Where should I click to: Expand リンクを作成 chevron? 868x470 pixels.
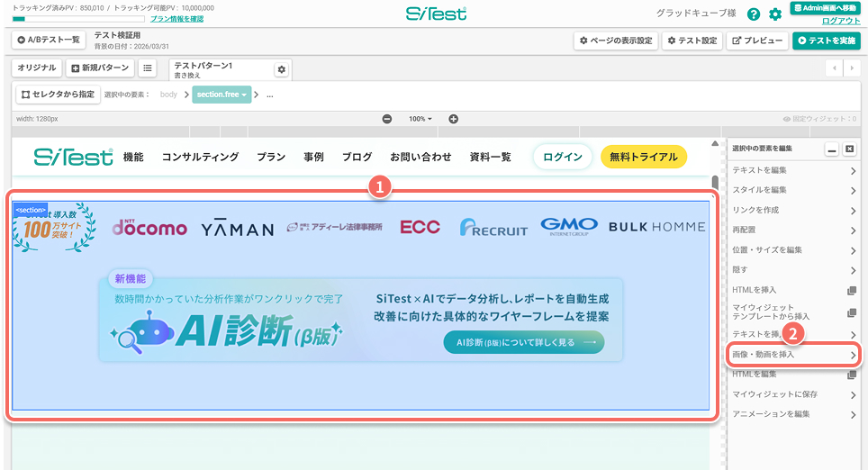853,211
